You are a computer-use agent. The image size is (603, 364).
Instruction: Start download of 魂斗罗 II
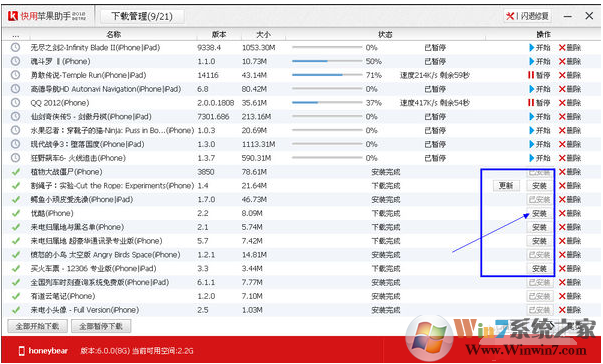pyautogui.click(x=540, y=61)
